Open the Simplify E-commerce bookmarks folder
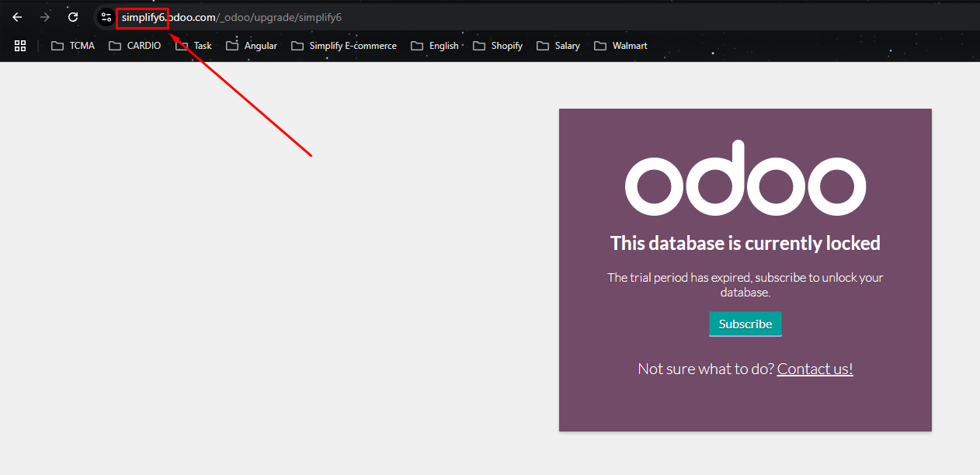980x475 pixels. [x=344, y=46]
